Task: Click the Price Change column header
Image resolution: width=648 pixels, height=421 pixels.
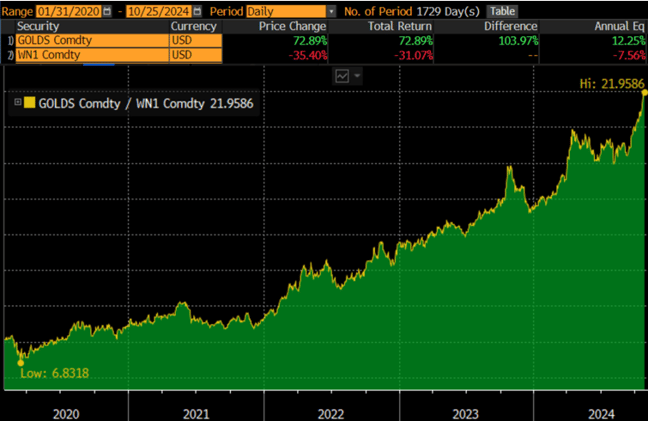Action: (293, 26)
